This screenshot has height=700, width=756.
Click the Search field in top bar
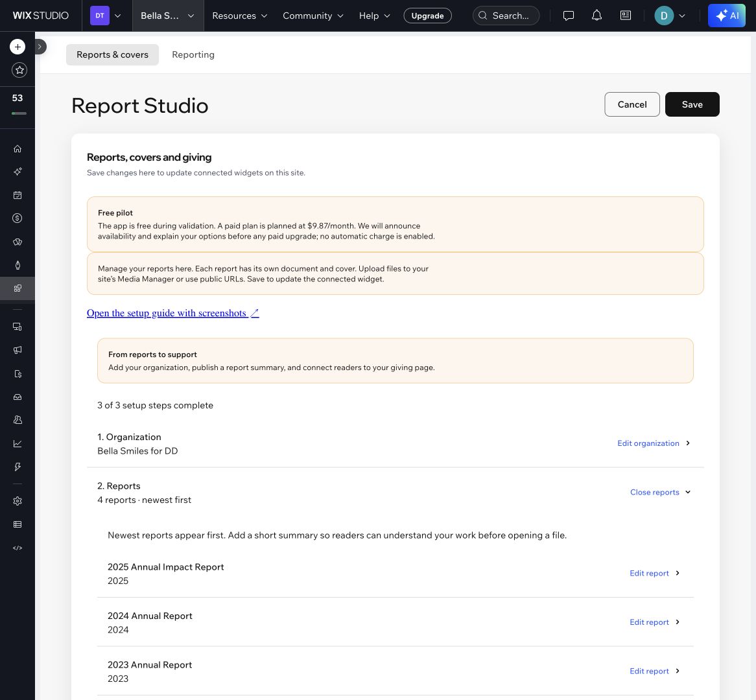click(506, 16)
